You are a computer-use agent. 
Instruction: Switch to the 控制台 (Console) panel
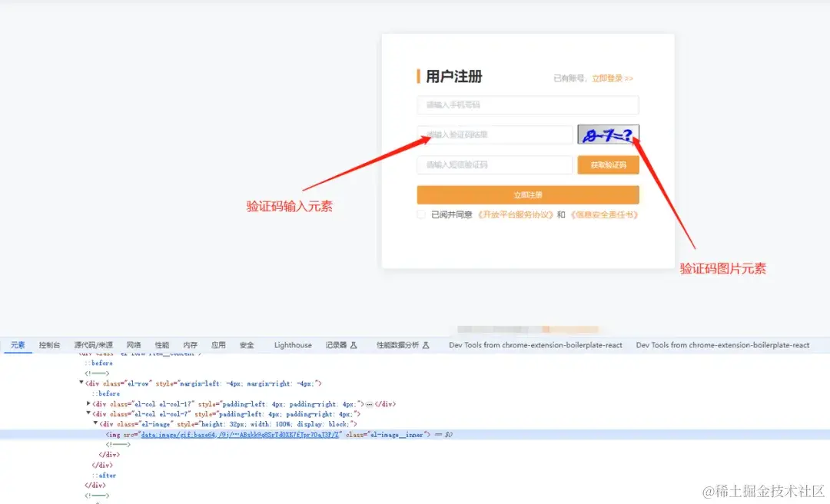point(48,345)
